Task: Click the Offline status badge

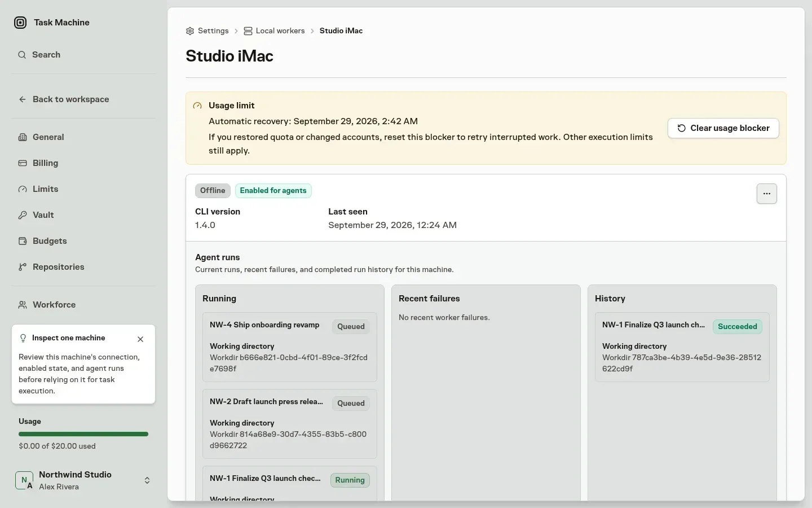Action: [213, 191]
